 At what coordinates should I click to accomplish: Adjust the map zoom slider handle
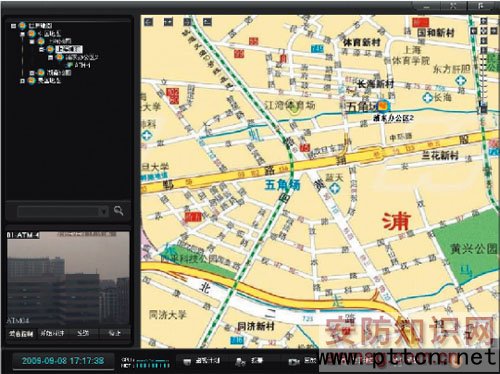(483, 106)
